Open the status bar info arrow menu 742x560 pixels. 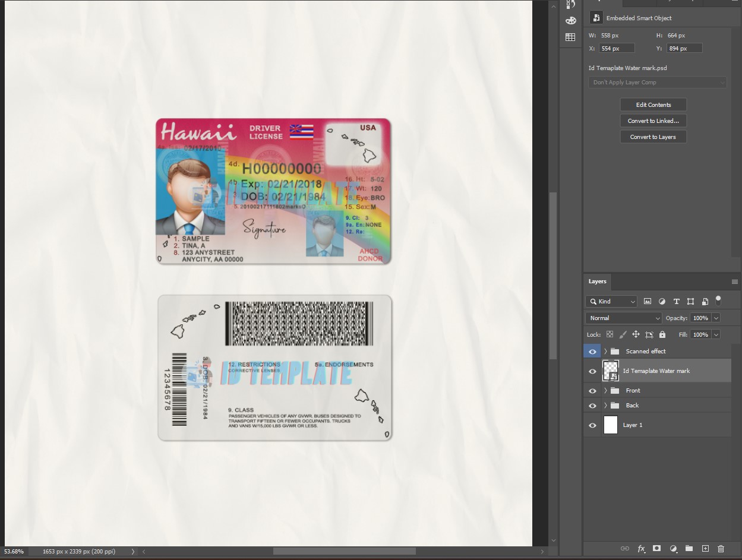pos(132,552)
